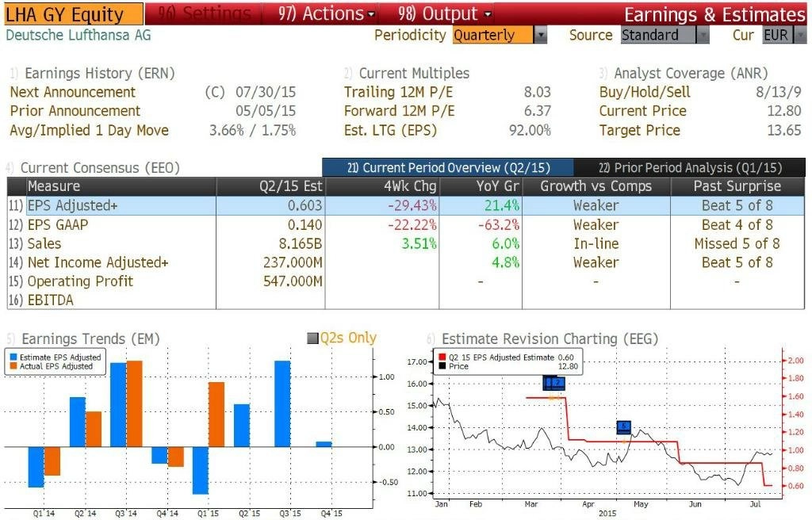Image resolution: width=812 pixels, height=520 pixels.
Task: Open Current Consensus (EEO) section
Action: click(93, 168)
